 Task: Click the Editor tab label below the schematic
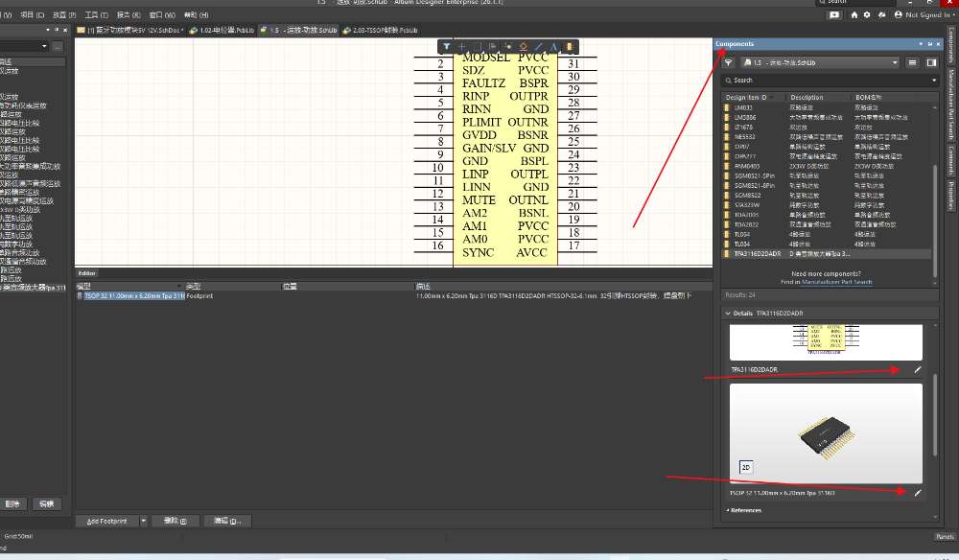(87, 273)
